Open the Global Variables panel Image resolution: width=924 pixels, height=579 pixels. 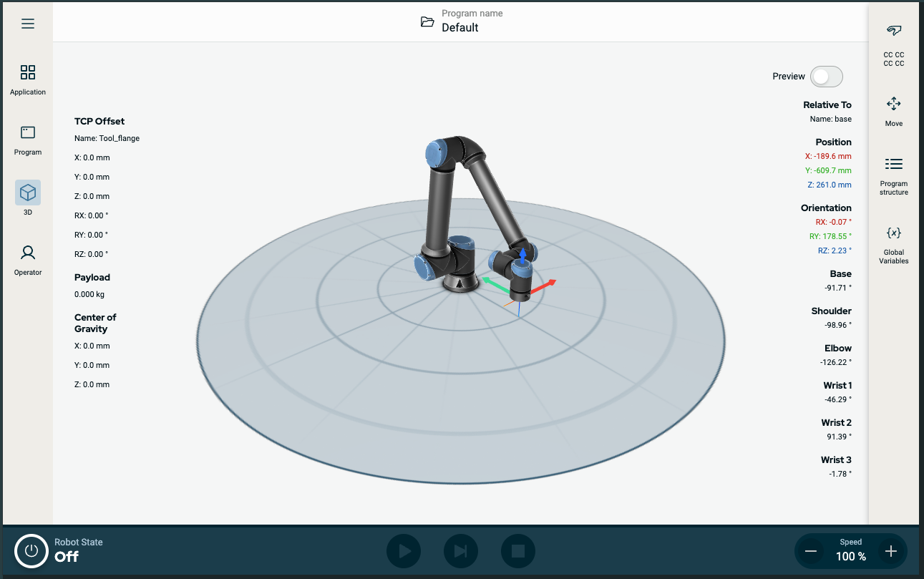click(893, 233)
